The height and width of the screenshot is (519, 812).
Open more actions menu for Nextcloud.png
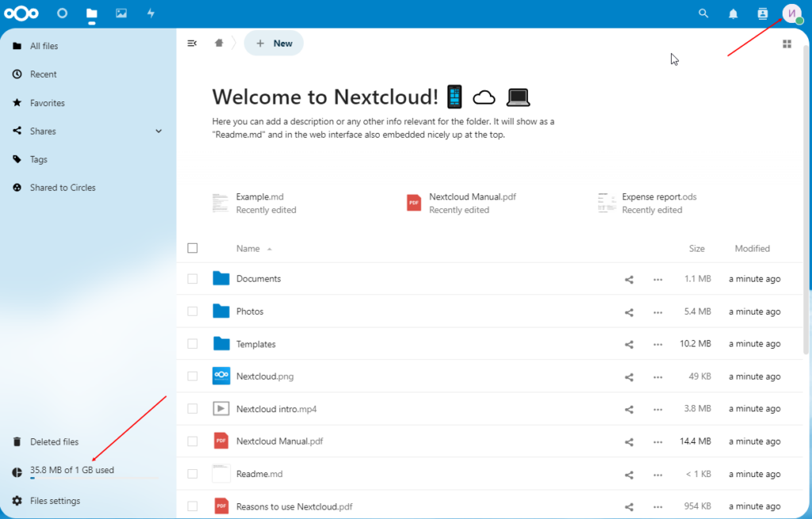657,377
